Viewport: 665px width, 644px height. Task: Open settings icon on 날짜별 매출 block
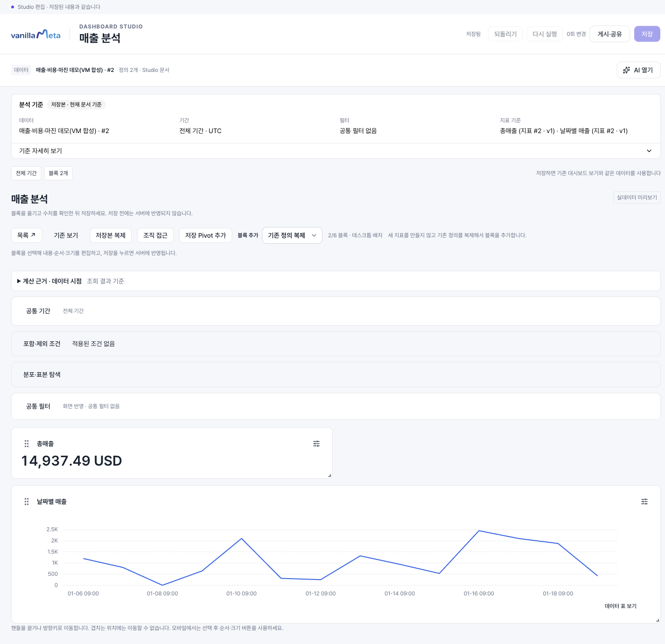click(x=644, y=502)
